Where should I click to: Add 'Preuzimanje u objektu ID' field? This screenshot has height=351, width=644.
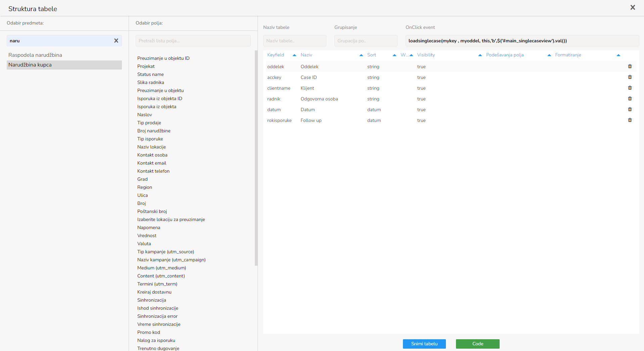point(164,58)
